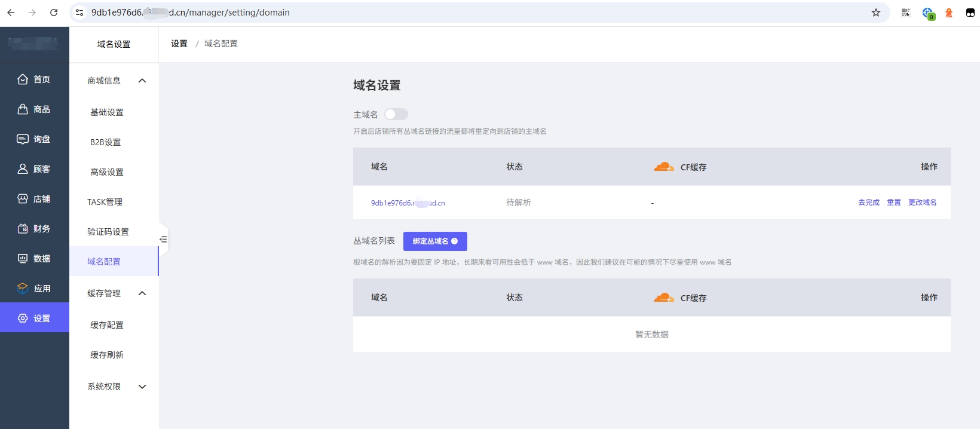Bookmark this page with the star icon
Screen dimensions: 980x429
point(876,13)
